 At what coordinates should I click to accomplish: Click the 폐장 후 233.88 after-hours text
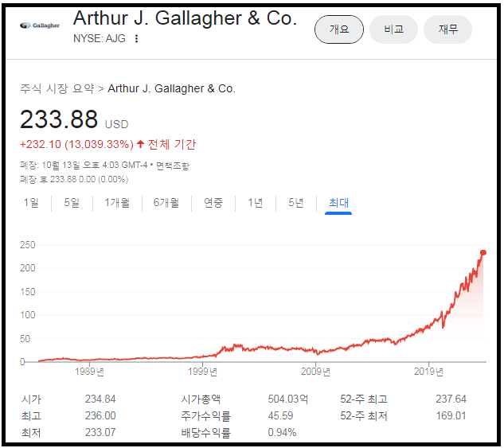pyautogui.click(x=74, y=179)
